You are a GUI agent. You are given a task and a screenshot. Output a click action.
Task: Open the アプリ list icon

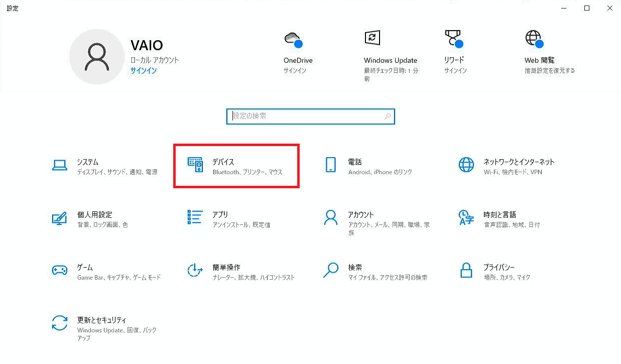coord(195,217)
